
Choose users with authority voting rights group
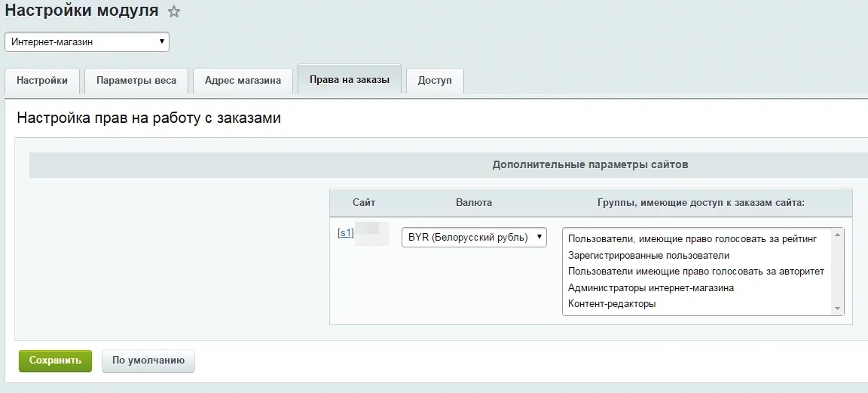coord(696,271)
